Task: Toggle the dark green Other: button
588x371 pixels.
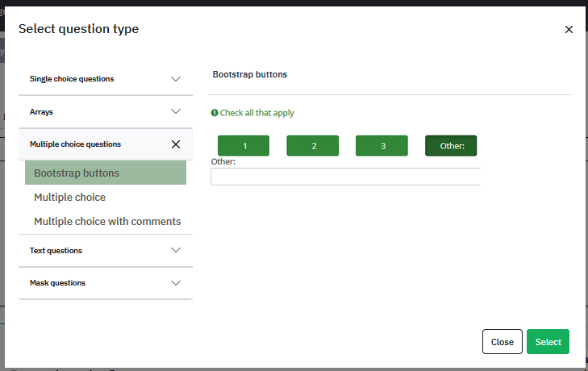Action: pyautogui.click(x=451, y=145)
